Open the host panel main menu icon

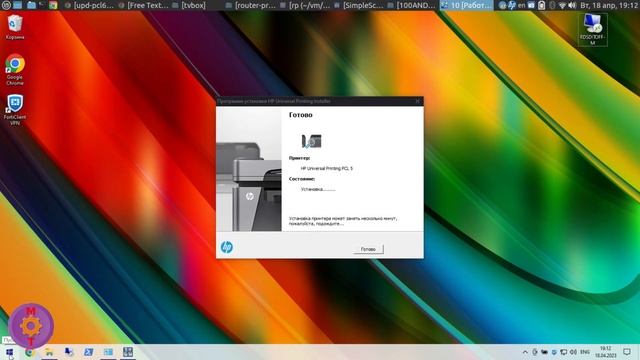tap(6, 5)
